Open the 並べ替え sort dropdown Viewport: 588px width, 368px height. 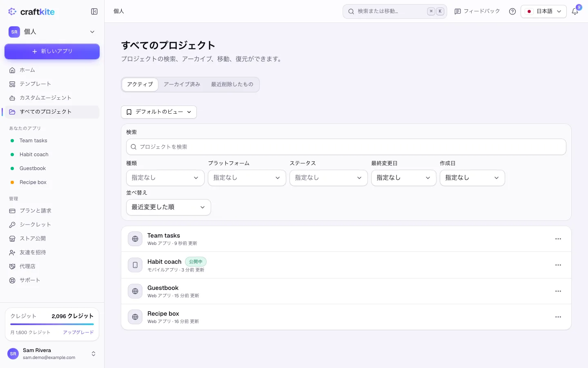tap(169, 207)
